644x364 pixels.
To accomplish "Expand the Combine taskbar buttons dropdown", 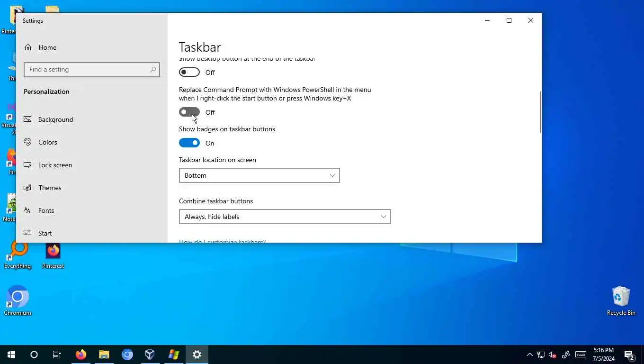I will pos(285,217).
